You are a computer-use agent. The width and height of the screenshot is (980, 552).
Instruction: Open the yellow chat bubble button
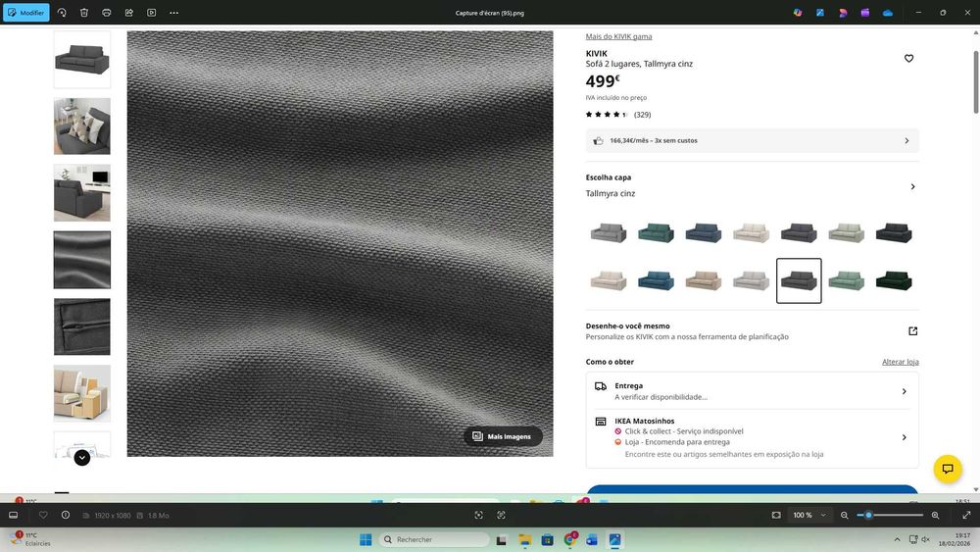point(948,469)
